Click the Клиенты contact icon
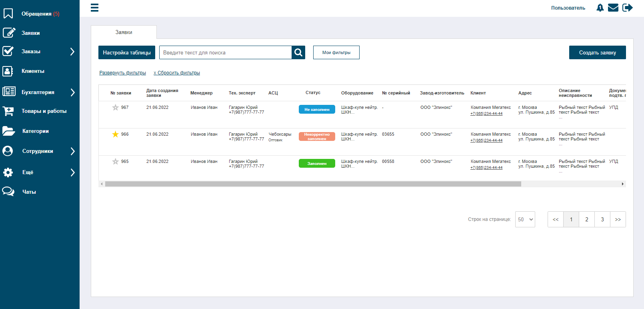Screen dimensions: 644x309 (x=8, y=71)
